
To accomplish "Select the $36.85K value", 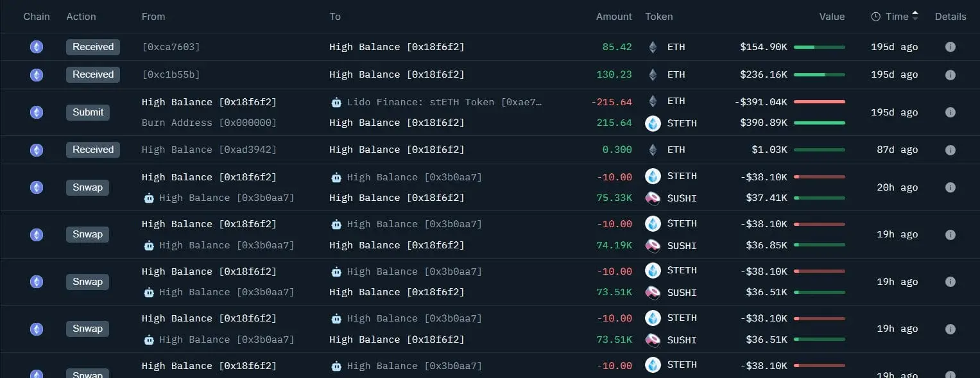I will tap(766, 245).
